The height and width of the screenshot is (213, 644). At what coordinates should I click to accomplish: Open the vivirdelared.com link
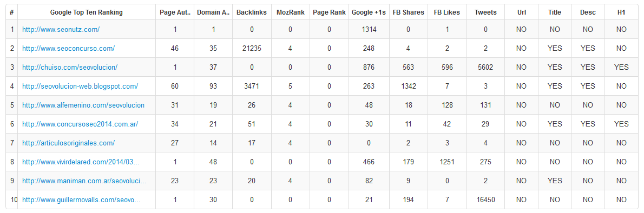(81, 162)
